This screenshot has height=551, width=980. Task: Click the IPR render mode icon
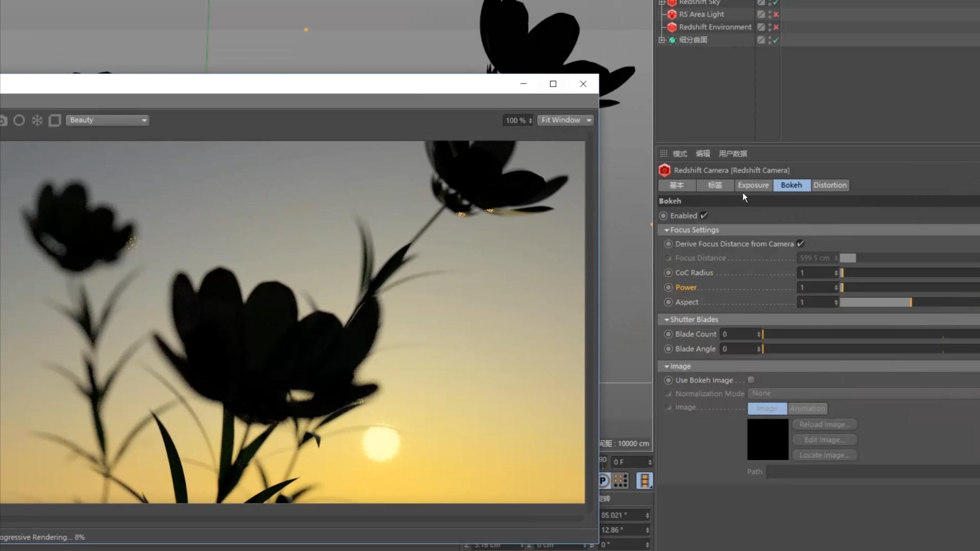pos(19,120)
